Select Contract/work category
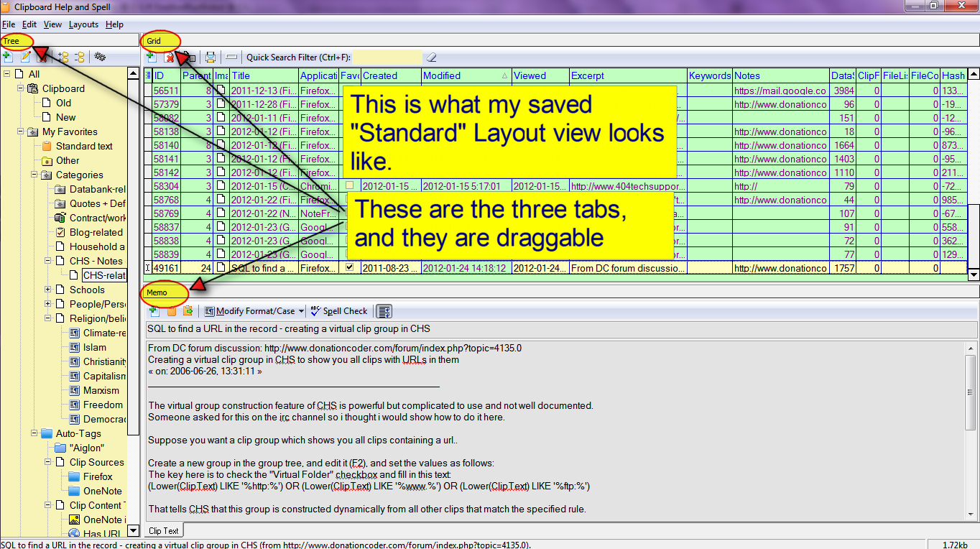This screenshot has height=549, width=980. (x=98, y=218)
